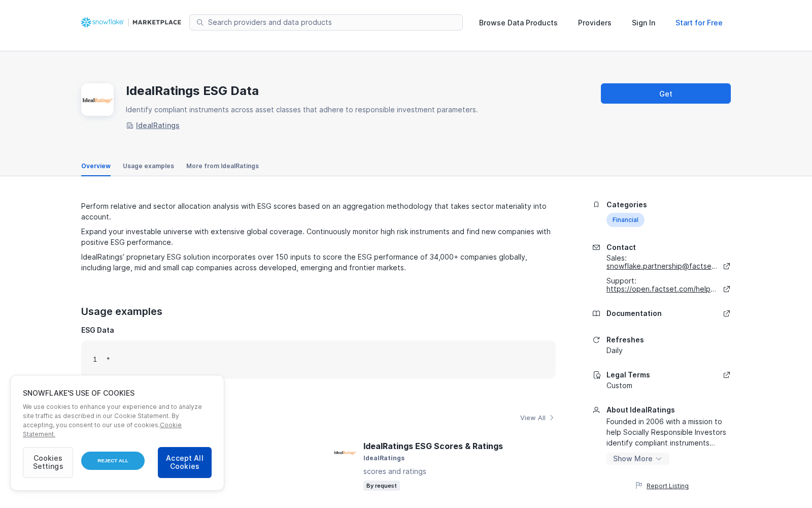The width and height of the screenshot is (812, 508).
Task: Click the ESG Scores & Ratings logo
Action: pos(345,453)
